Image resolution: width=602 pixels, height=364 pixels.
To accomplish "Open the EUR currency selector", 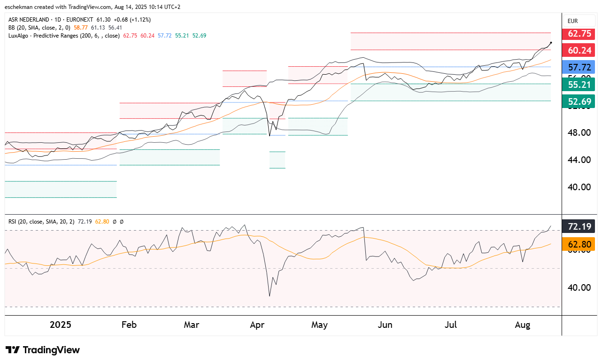I will (x=573, y=21).
